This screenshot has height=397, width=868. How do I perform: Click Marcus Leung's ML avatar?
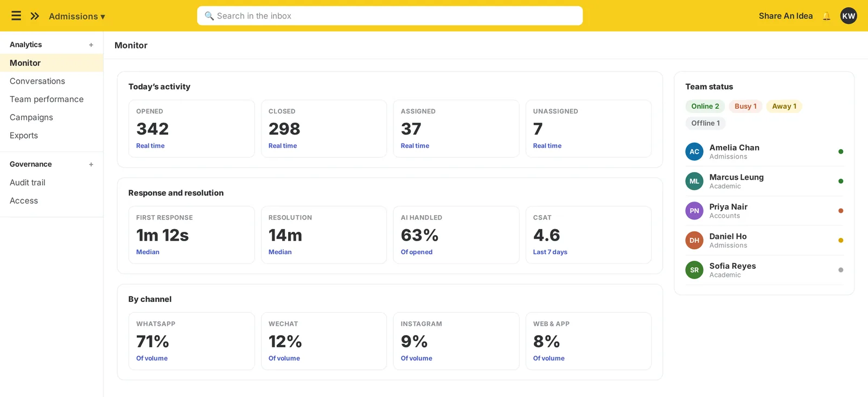[x=694, y=181]
